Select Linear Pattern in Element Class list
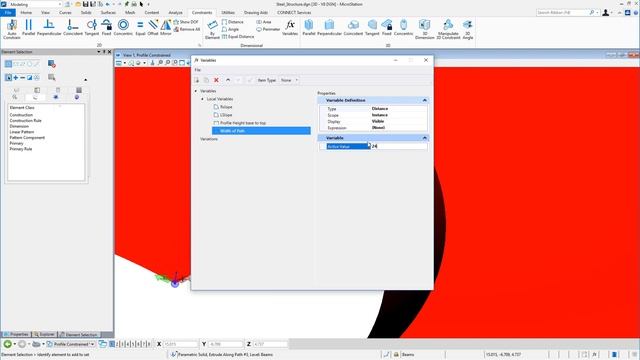640x360 pixels. tap(22, 132)
